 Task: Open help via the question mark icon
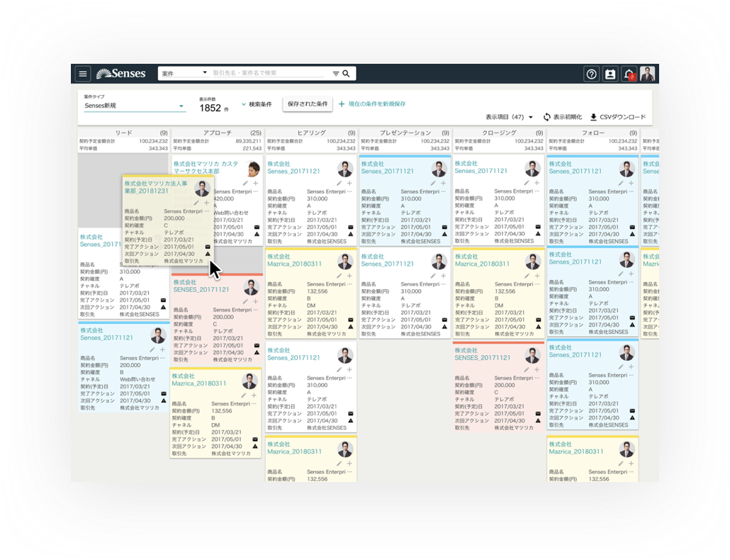pyautogui.click(x=591, y=74)
